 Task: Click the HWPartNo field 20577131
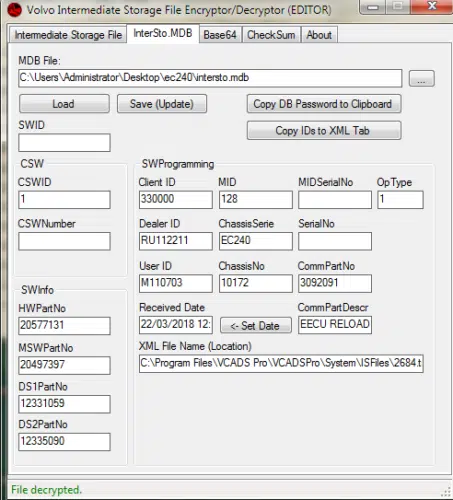pyautogui.click(x=64, y=326)
